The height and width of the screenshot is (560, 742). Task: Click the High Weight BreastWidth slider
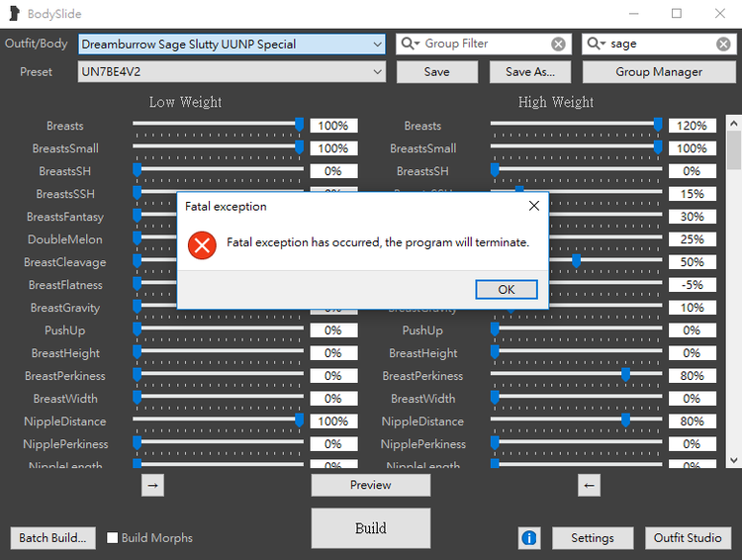[x=576, y=398]
